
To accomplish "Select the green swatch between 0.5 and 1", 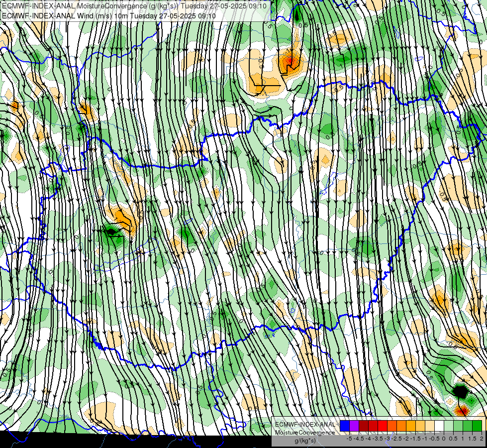I will (x=458, y=426).
